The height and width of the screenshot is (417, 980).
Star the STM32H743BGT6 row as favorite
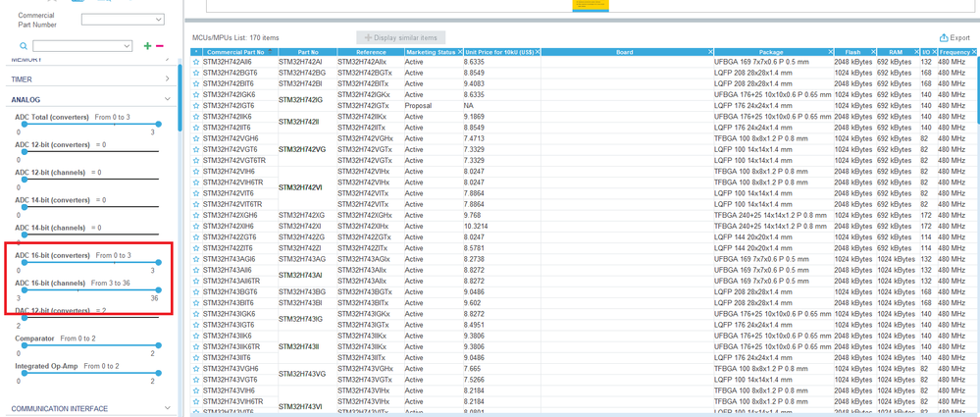point(196,292)
